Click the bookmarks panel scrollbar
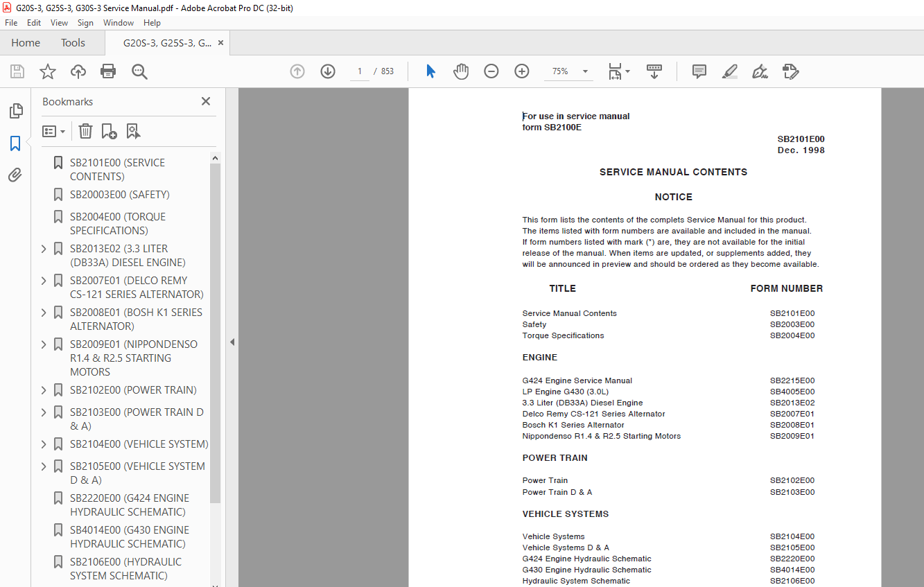Viewport: 924px width, 587px height. point(215,333)
